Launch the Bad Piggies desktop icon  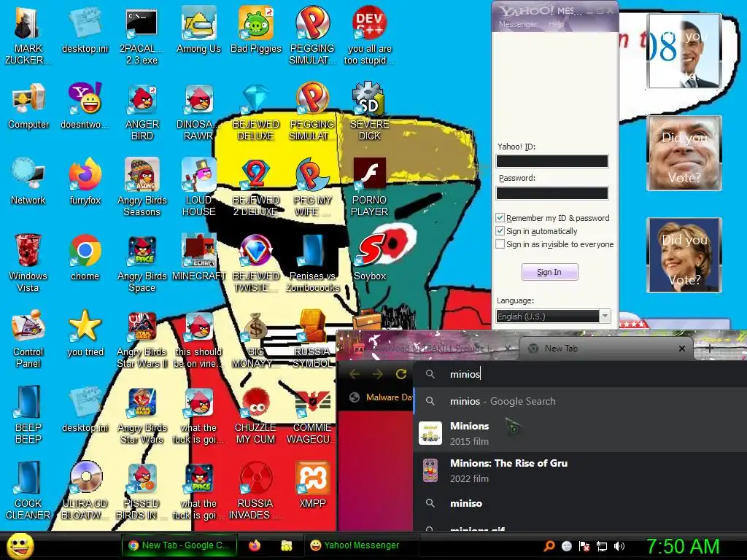tap(256, 24)
